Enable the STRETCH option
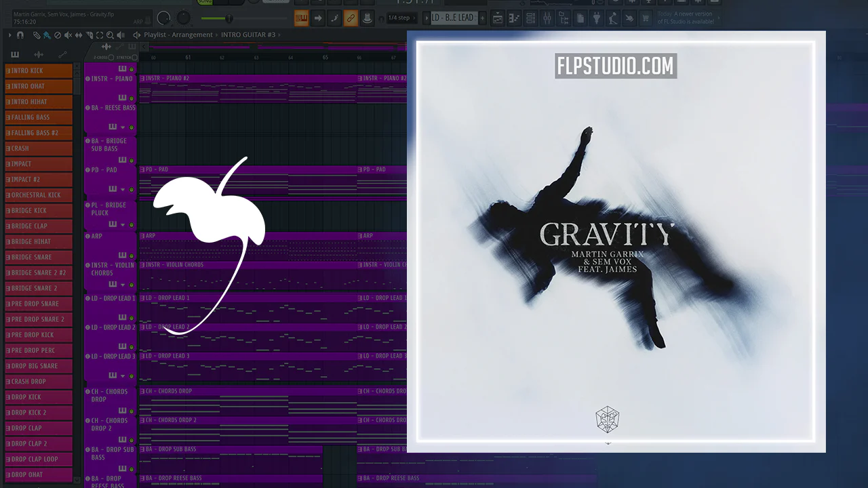Viewport: 868px width, 488px height. (134, 58)
